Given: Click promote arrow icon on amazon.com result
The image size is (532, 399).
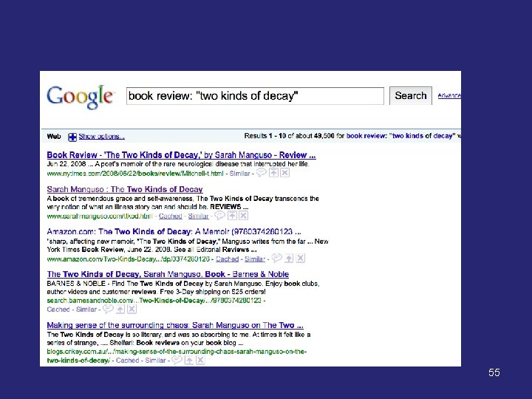Looking at the screenshot, I should (289, 258).
